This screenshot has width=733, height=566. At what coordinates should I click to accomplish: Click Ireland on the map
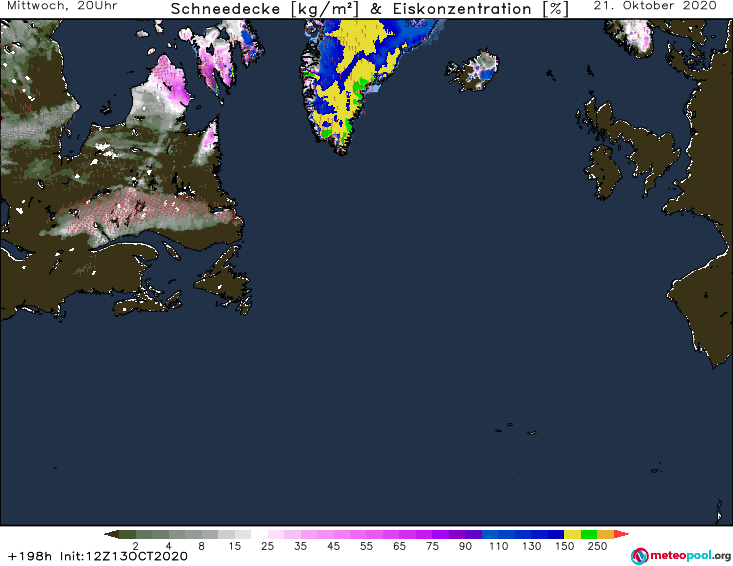click(x=603, y=172)
